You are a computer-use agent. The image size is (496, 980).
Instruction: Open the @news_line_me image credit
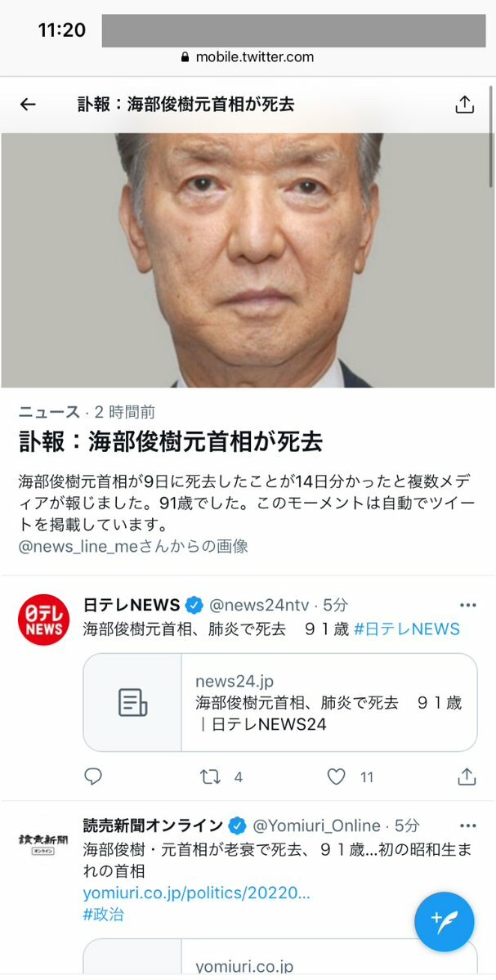[x=134, y=546]
